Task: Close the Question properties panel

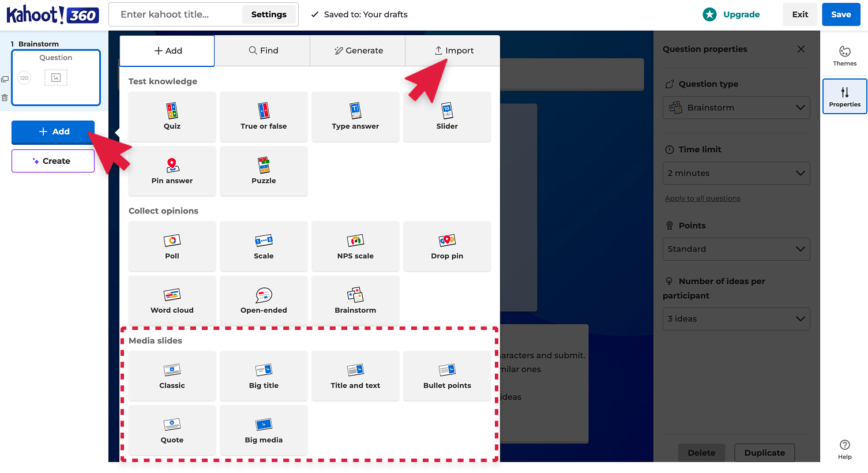Action: pos(801,49)
